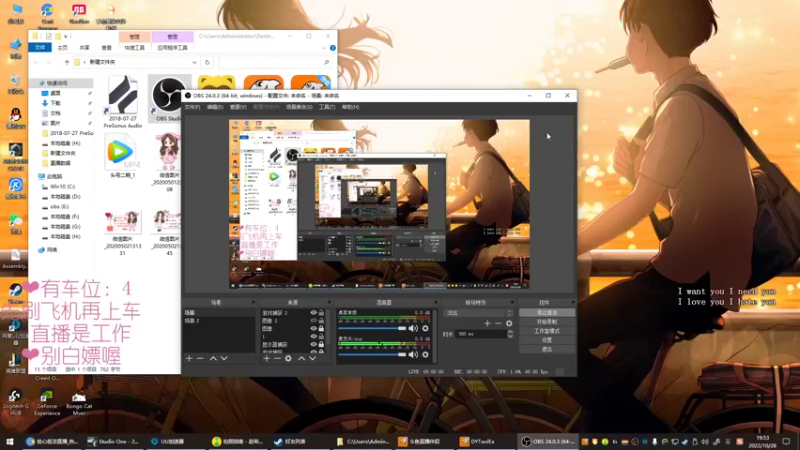Screen dimensions: 800x450
Task: Add a source with the 来源 plus icon
Action: (x=266, y=359)
